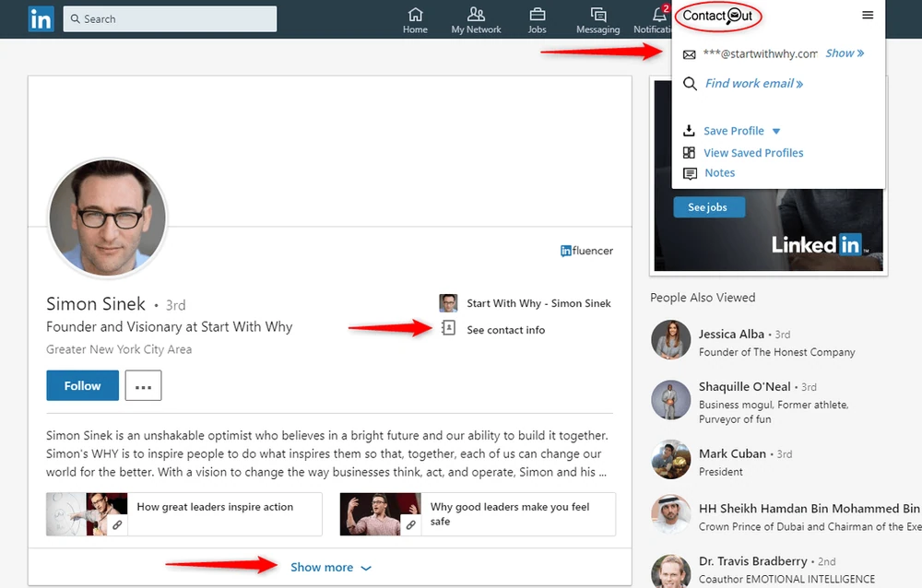This screenshot has height=588, width=922.
Task: Click Find work email link
Action: pyautogui.click(x=754, y=84)
